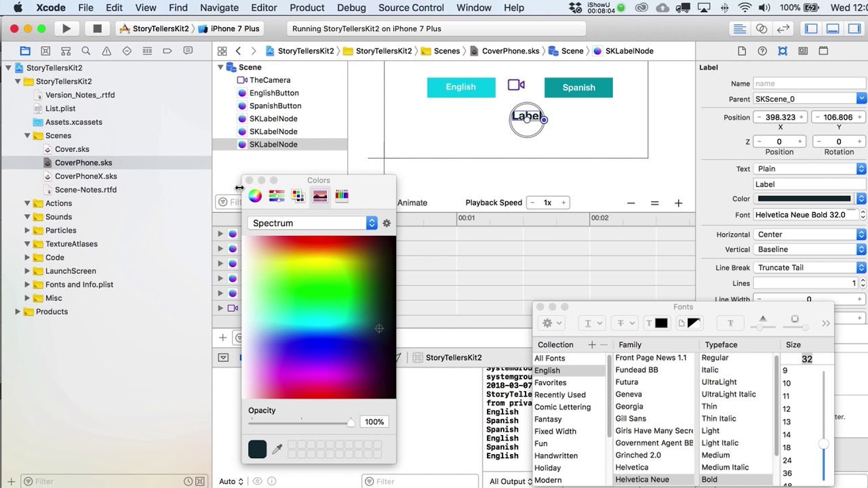Open the Apple menu
Viewport: 868px width, 488px height.
[x=18, y=7]
